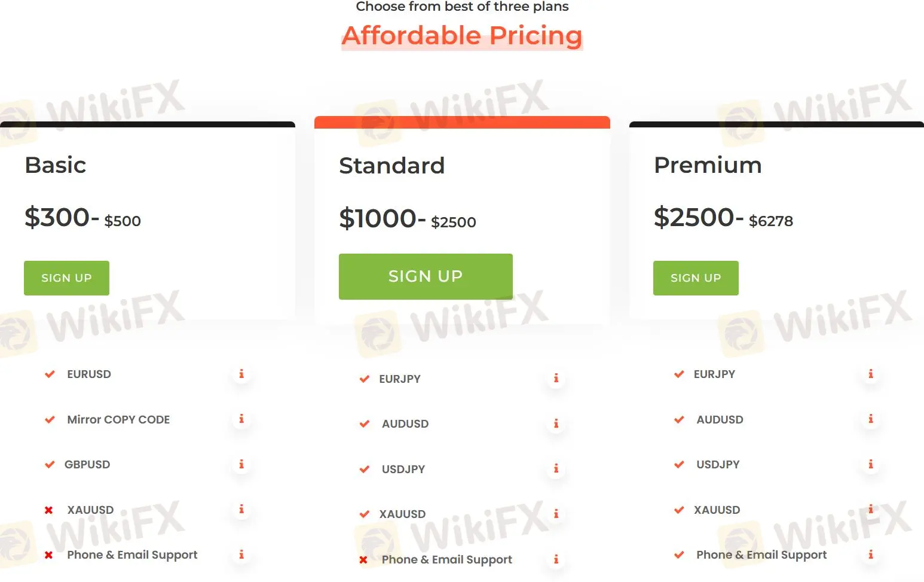Click the info icon next to Basic EURUSD
This screenshot has width=924, height=582.
pyautogui.click(x=241, y=374)
